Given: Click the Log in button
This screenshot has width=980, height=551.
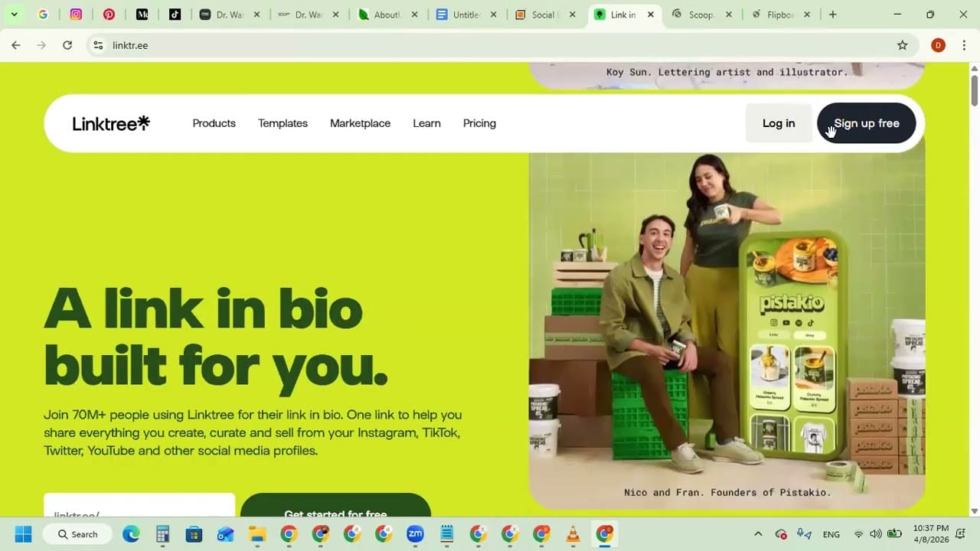Looking at the screenshot, I should [x=778, y=122].
